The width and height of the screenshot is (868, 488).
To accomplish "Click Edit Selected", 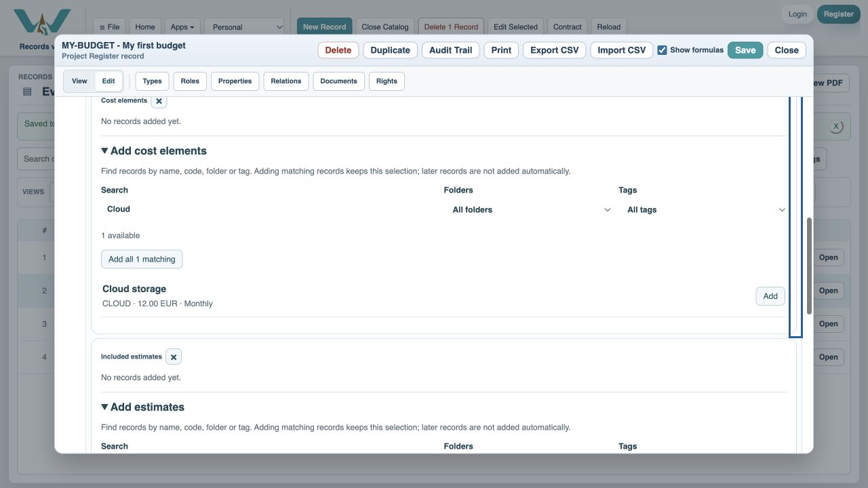I will (x=515, y=27).
